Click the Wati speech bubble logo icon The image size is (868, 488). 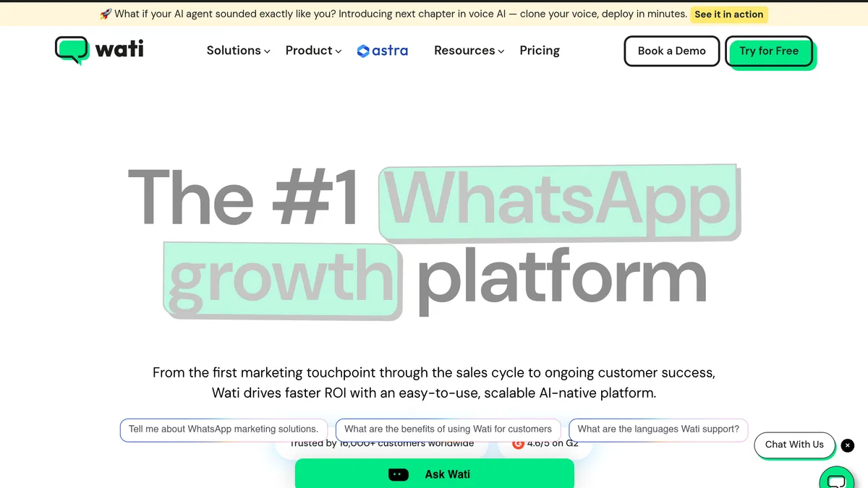[x=72, y=50]
